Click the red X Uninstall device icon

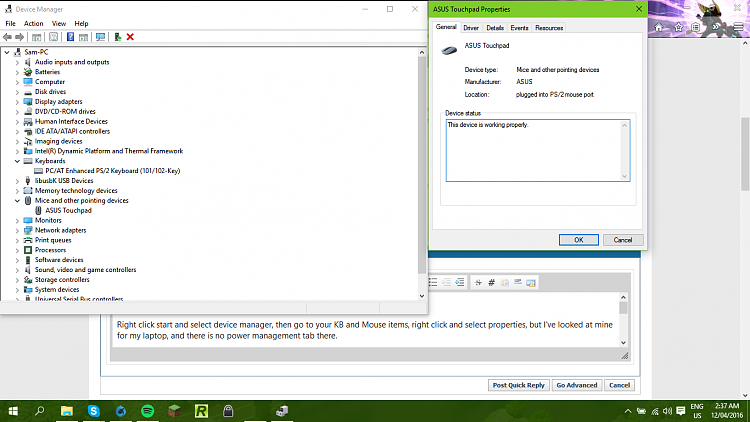pyautogui.click(x=130, y=37)
